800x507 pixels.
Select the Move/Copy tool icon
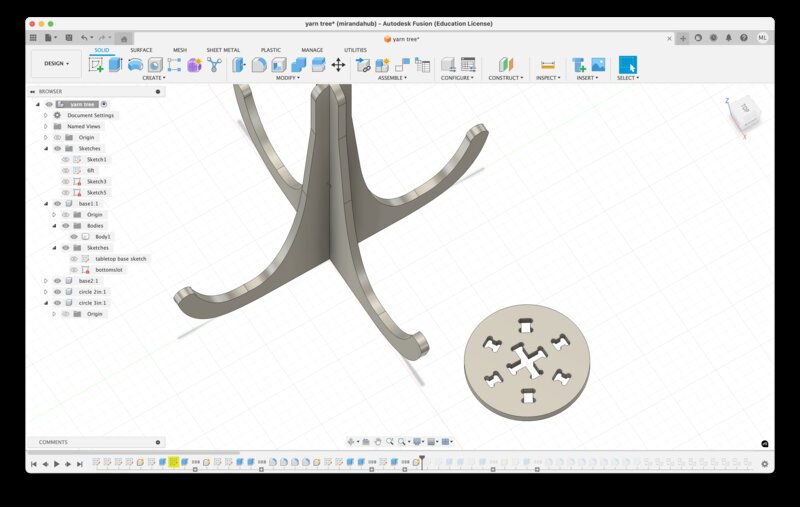(338, 64)
